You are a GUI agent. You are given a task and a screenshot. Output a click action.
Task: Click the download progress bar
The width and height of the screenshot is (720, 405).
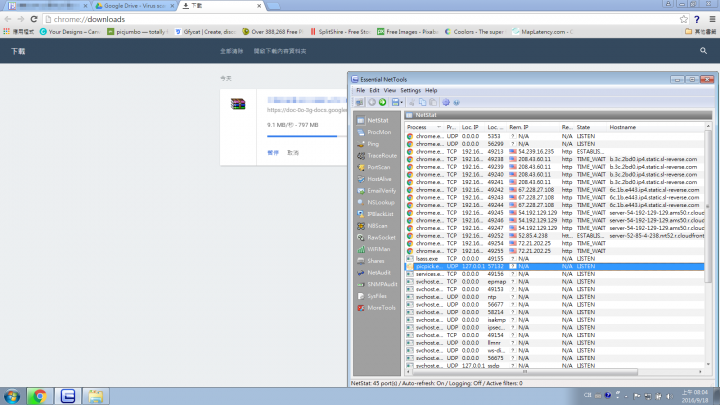pyautogui.click(x=307, y=136)
